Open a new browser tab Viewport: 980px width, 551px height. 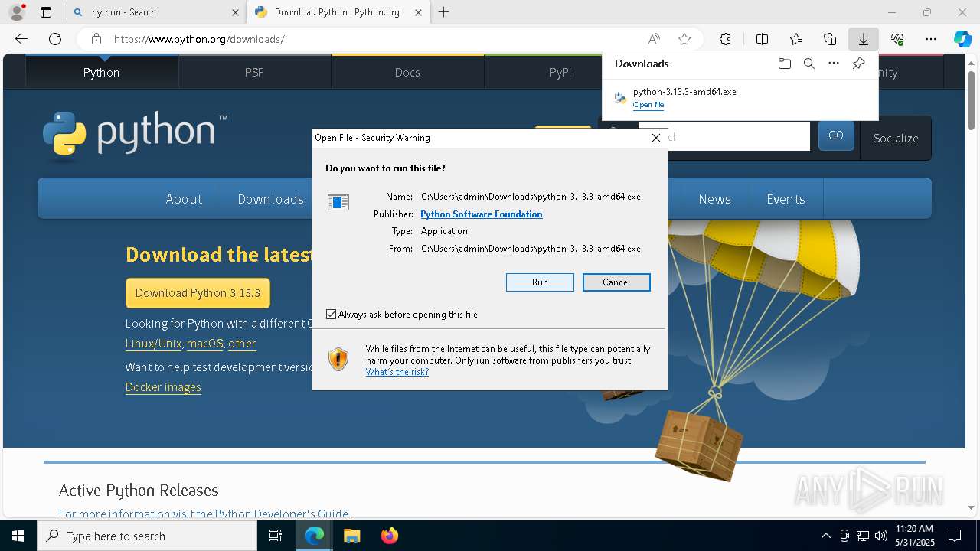click(x=444, y=12)
